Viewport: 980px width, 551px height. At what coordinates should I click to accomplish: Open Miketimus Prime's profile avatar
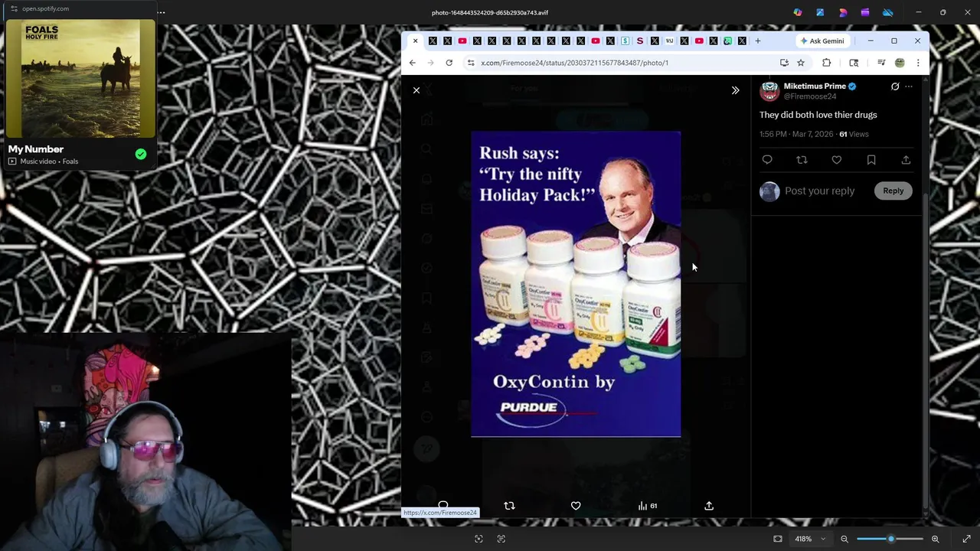(769, 91)
